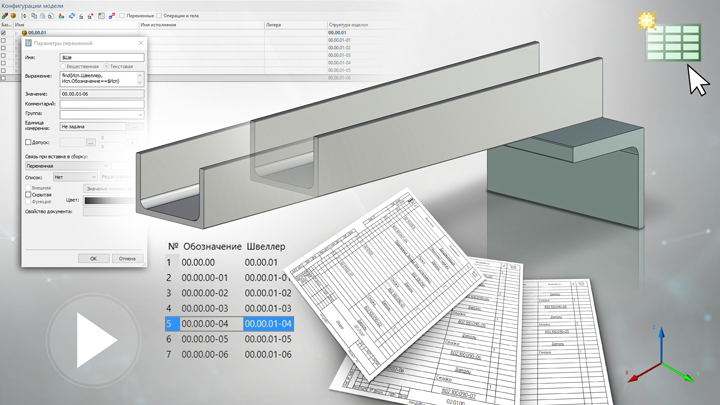This screenshot has width=720, height=405.
Task: Click Швеллер cell 00.00.01-06
Action: point(268,354)
